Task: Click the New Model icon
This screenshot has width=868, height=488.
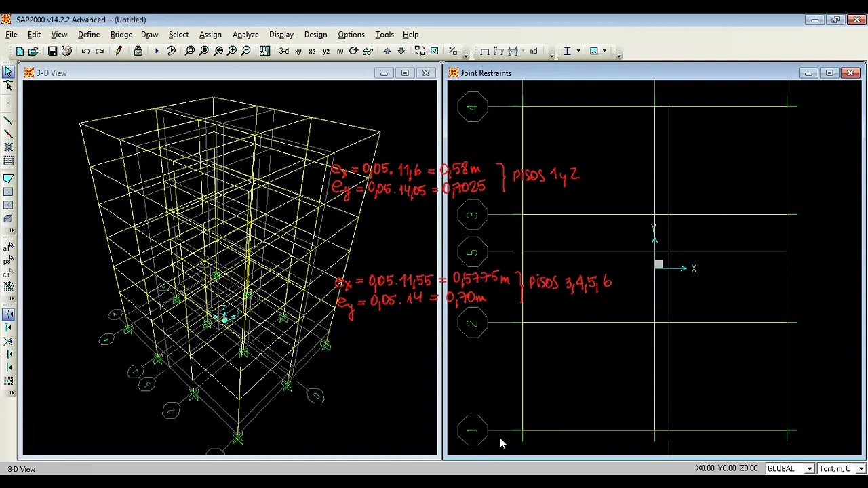Action: coord(20,52)
